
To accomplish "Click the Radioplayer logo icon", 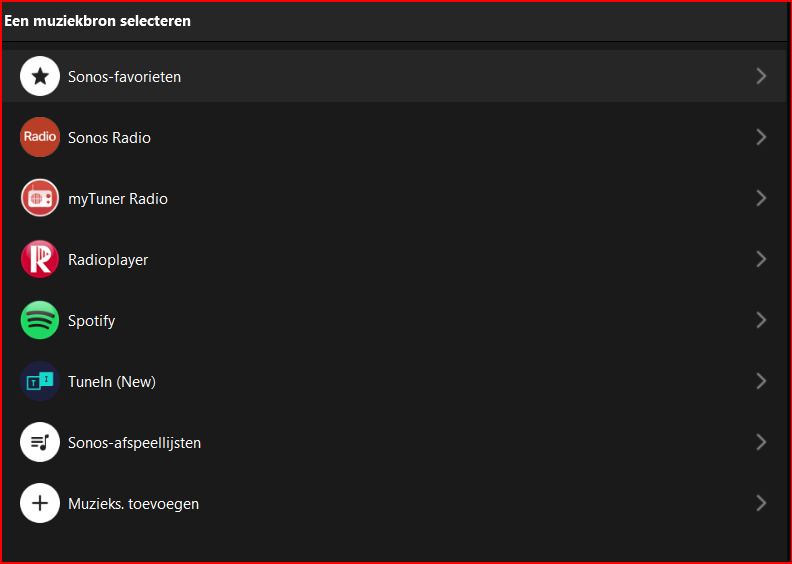I will click(40, 259).
